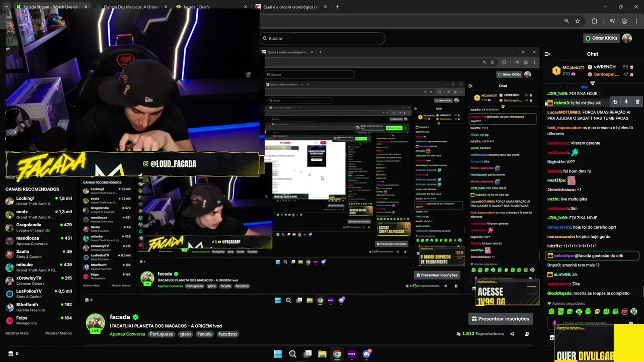
Task: Open recommended channel Gragolandia
Action: coord(39,227)
